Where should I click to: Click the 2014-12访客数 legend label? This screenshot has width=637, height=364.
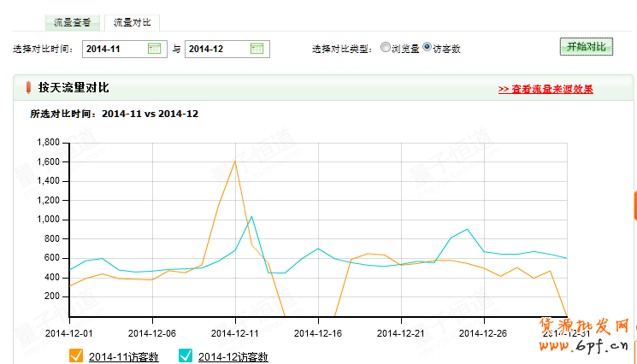click(233, 356)
